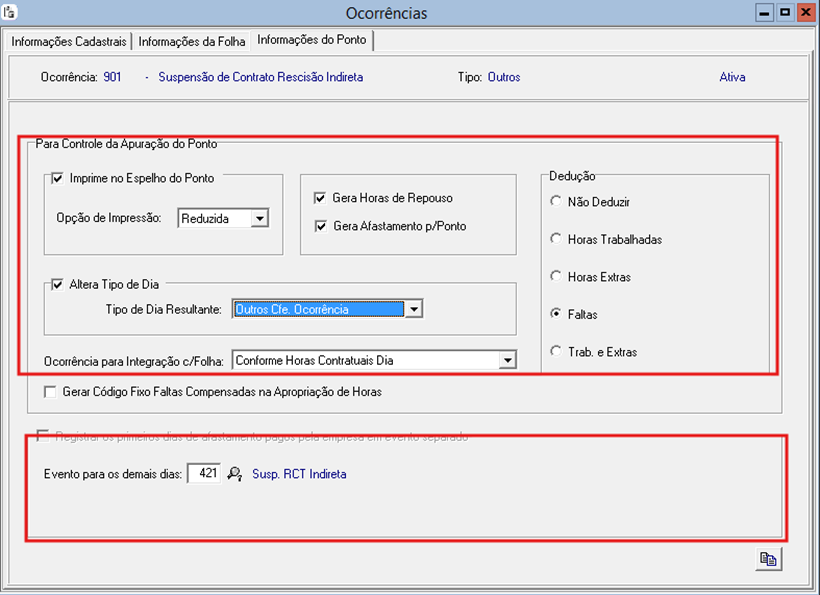
Task: Toggle Imprime no Espelho do Ponto checkbox
Action: pyautogui.click(x=57, y=179)
